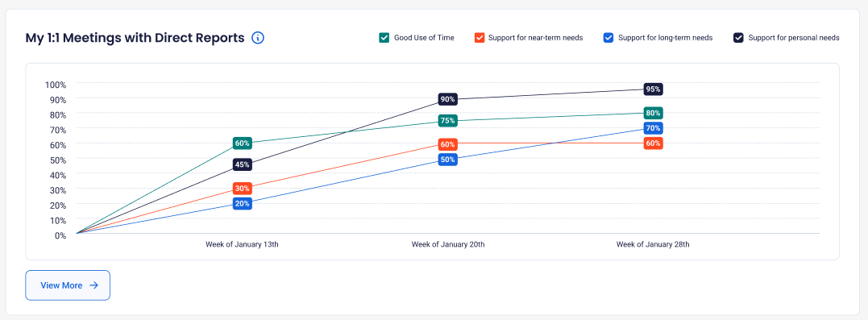868x320 pixels.
Task: Toggle Support for personal needs checkbox
Action: click(x=738, y=38)
